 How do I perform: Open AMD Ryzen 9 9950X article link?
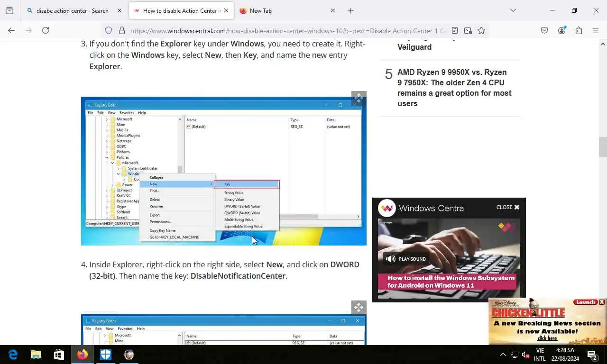[454, 88]
